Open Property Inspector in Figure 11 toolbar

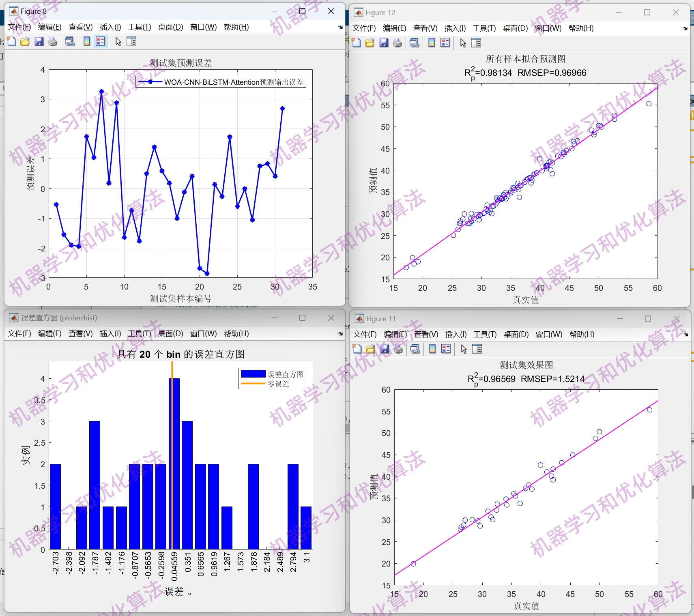click(x=477, y=349)
